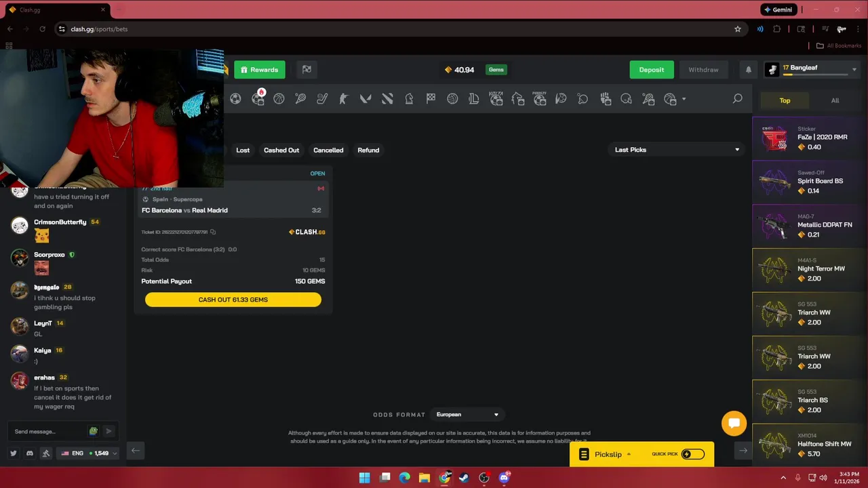The height and width of the screenshot is (488, 868).
Task: Open the Spirit Board BS item
Action: pyautogui.click(x=810, y=182)
